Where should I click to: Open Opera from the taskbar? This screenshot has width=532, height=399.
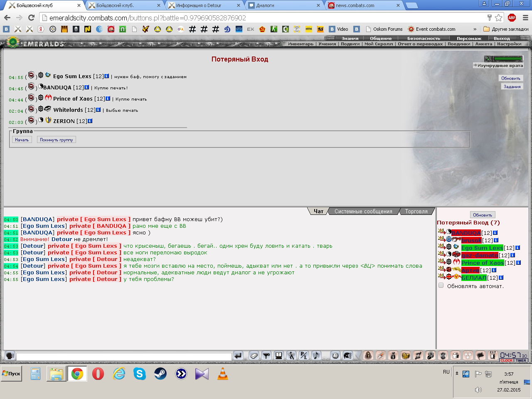(x=98, y=374)
